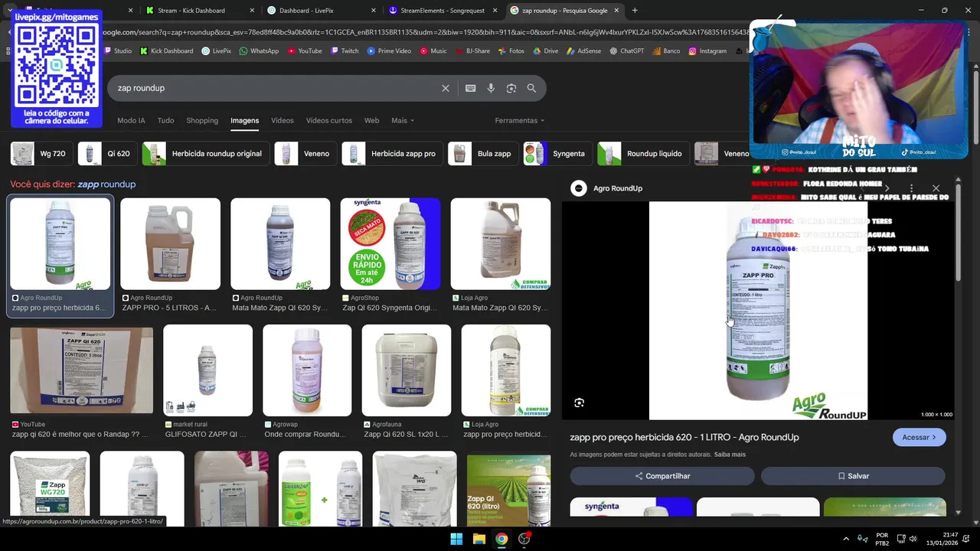Screen dimensions: 980x551
Task: Open the AdSense bookmark
Action: pyautogui.click(x=584, y=51)
